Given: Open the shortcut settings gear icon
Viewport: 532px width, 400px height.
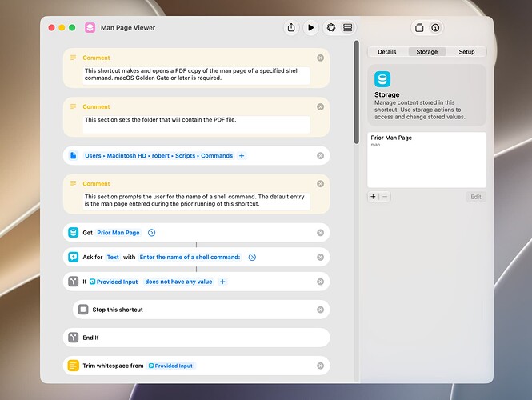Looking at the screenshot, I should 331,27.
